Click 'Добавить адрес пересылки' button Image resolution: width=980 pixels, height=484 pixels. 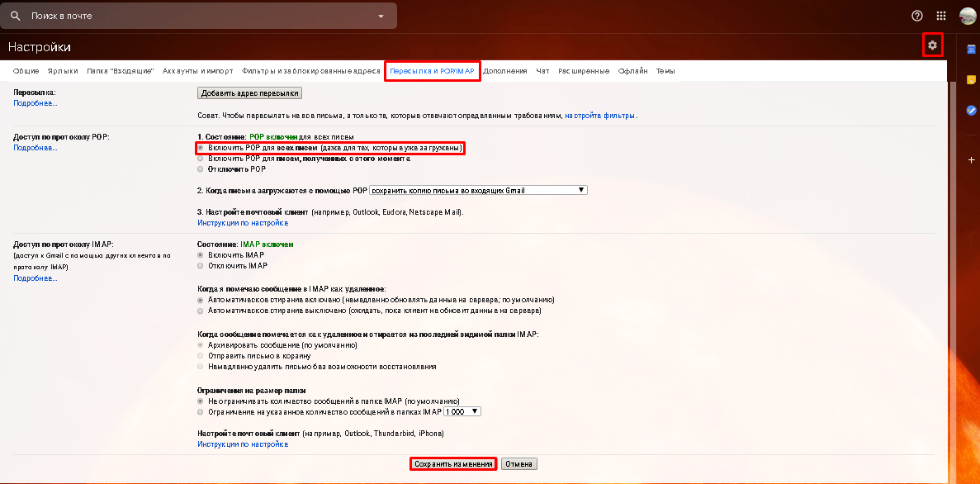[249, 93]
